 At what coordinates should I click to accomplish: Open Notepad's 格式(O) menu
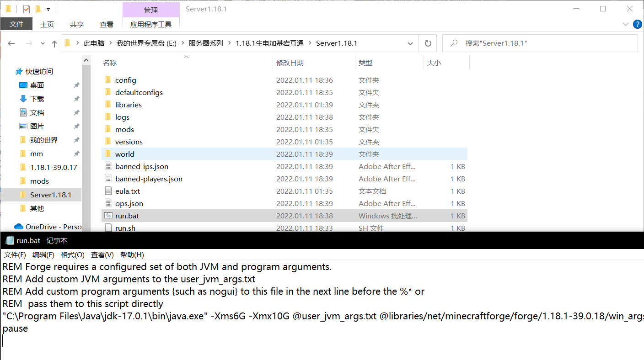tap(73, 255)
